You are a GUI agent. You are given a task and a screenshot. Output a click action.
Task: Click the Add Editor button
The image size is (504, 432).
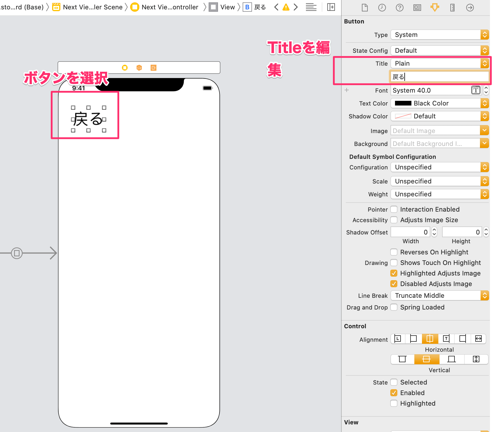(331, 7)
